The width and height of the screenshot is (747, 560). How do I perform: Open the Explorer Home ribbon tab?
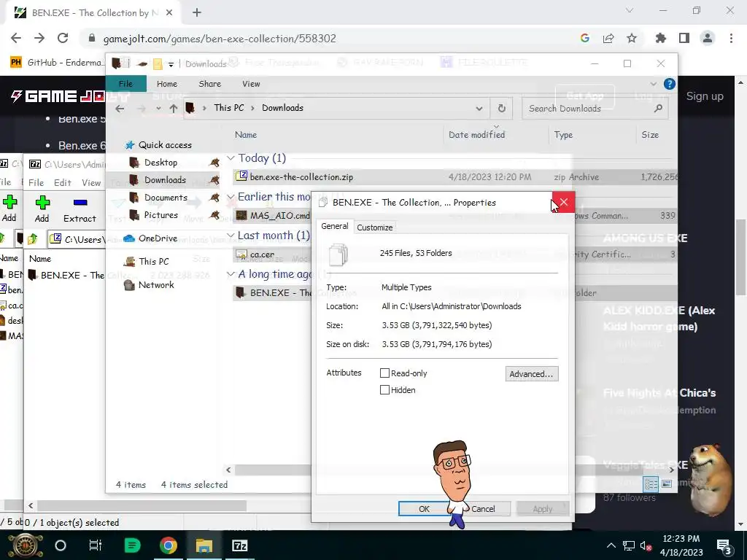pos(167,84)
